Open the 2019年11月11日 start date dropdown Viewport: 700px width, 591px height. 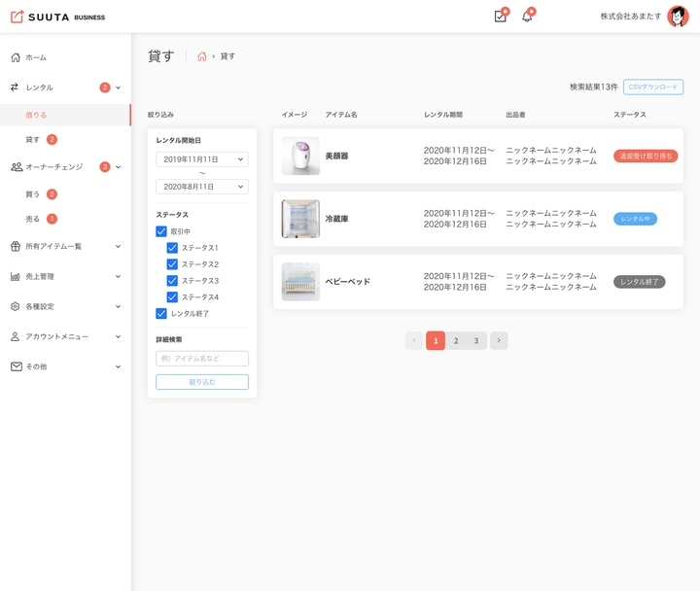pyautogui.click(x=202, y=158)
